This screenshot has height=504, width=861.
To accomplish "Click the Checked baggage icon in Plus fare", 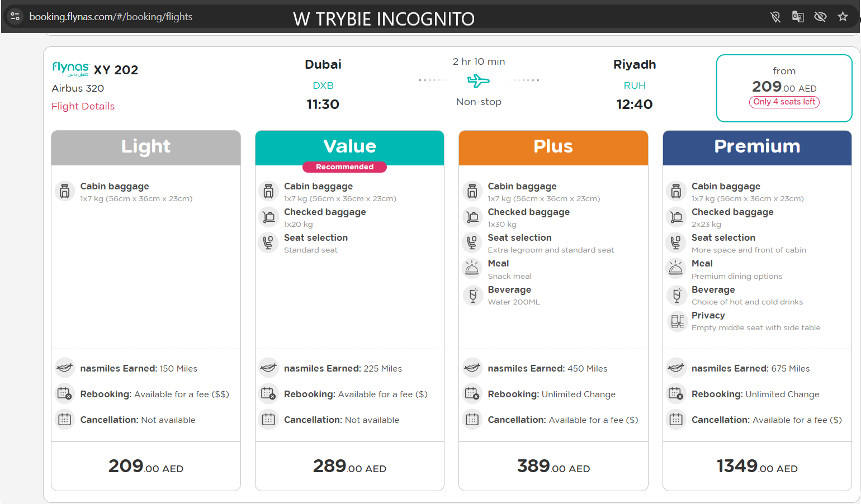I will (x=472, y=217).
